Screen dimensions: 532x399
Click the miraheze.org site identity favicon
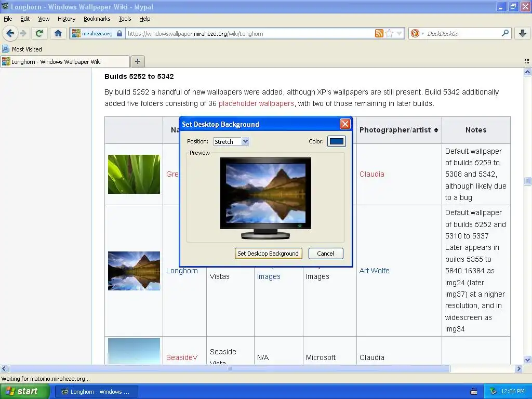(x=76, y=33)
